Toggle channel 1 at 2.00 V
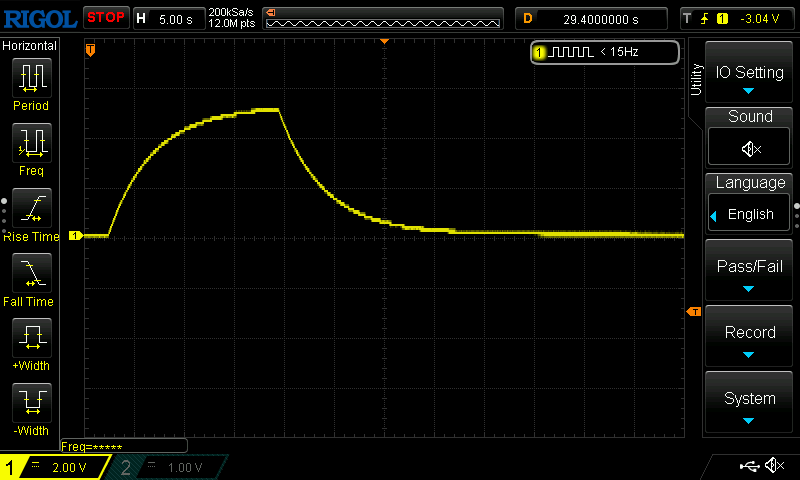 click(x=58, y=467)
